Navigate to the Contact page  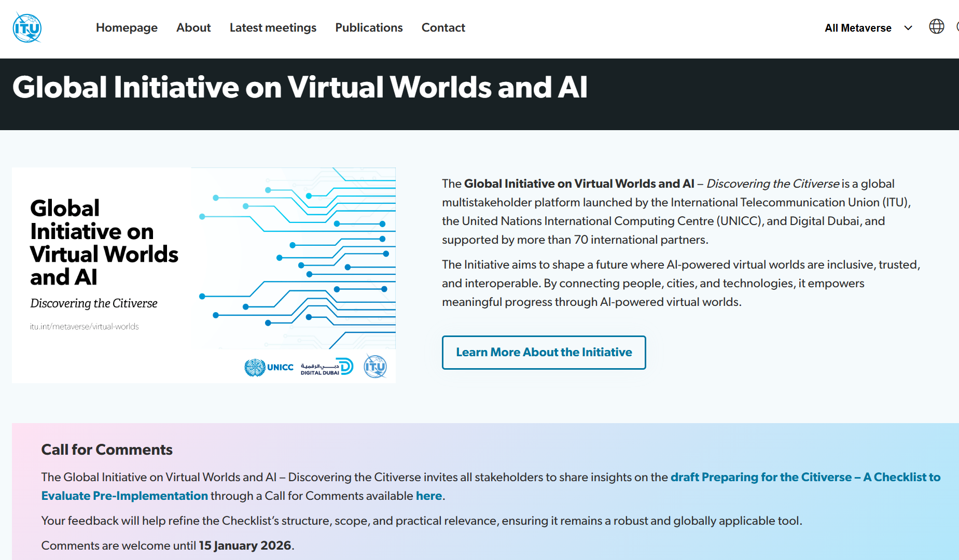(x=443, y=27)
